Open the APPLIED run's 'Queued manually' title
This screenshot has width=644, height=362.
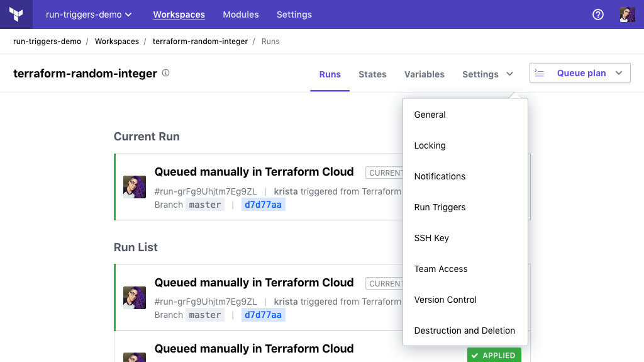click(254, 348)
